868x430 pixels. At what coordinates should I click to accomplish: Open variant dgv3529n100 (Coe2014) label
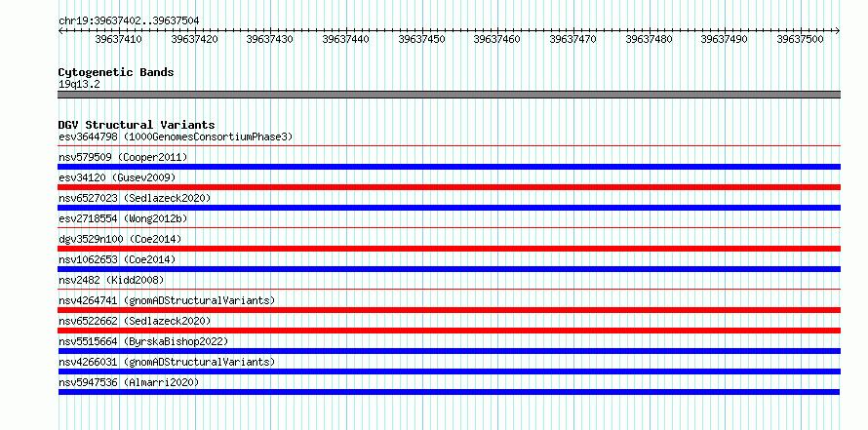[x=120, y=239]
